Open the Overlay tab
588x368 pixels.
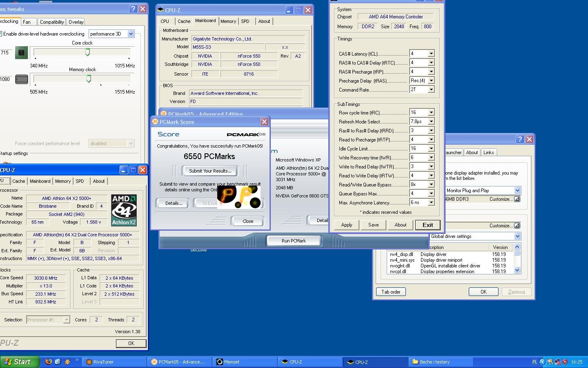[x=76, y=22]
